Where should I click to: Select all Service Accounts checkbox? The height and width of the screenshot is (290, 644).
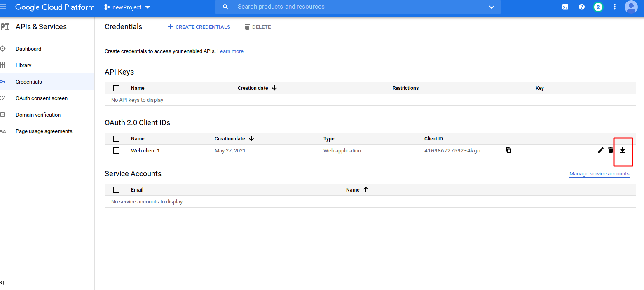(x=116, y=190)
